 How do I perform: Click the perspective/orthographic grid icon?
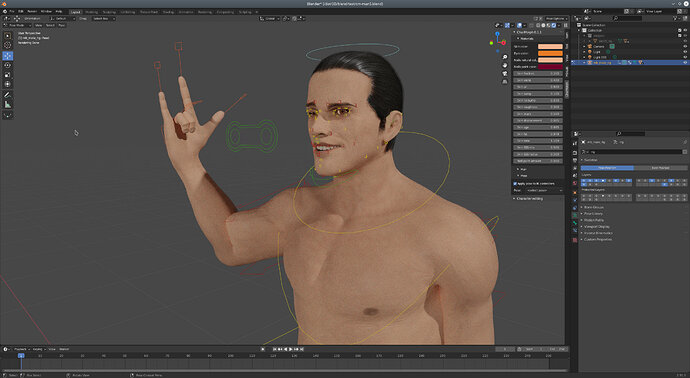point(505,81)
